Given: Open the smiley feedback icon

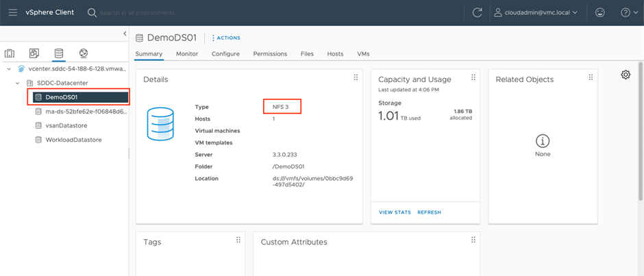Looking at the screenshot, I should [x=600, y=12].
